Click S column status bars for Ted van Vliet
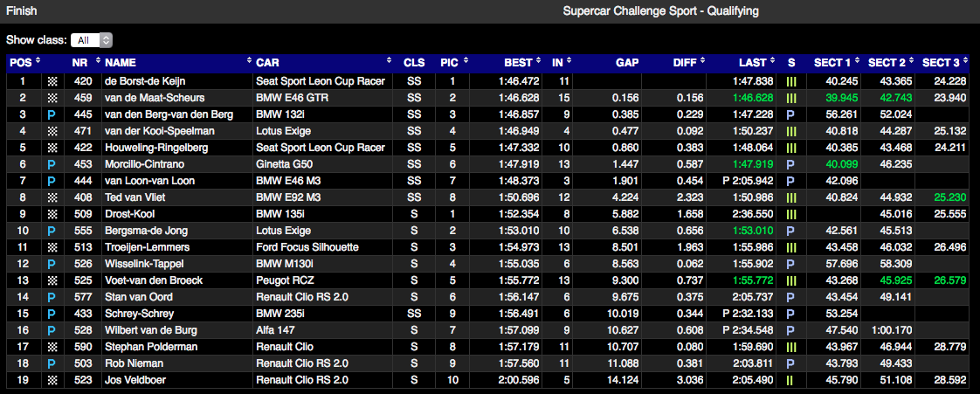 [791, 197]
